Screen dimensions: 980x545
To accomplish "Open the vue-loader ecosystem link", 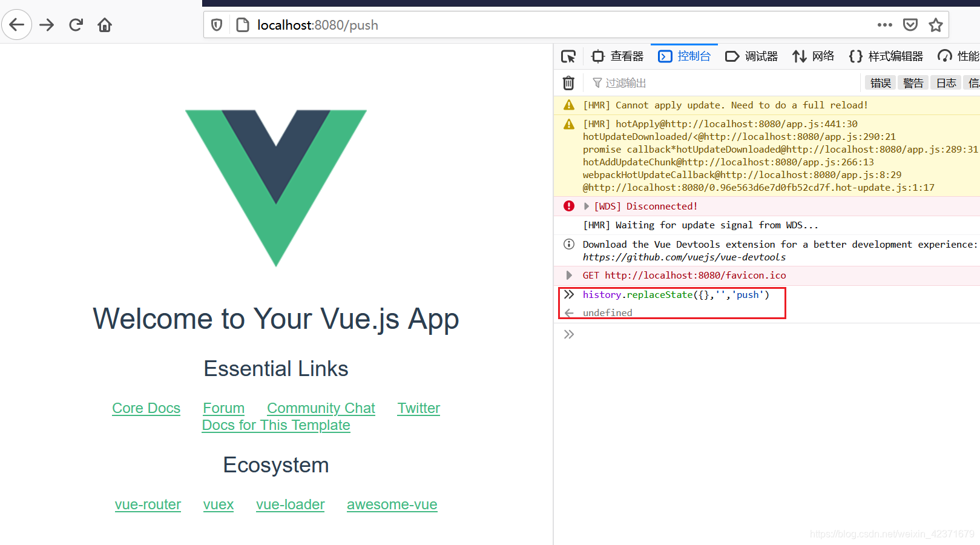I will click(291, 504).
